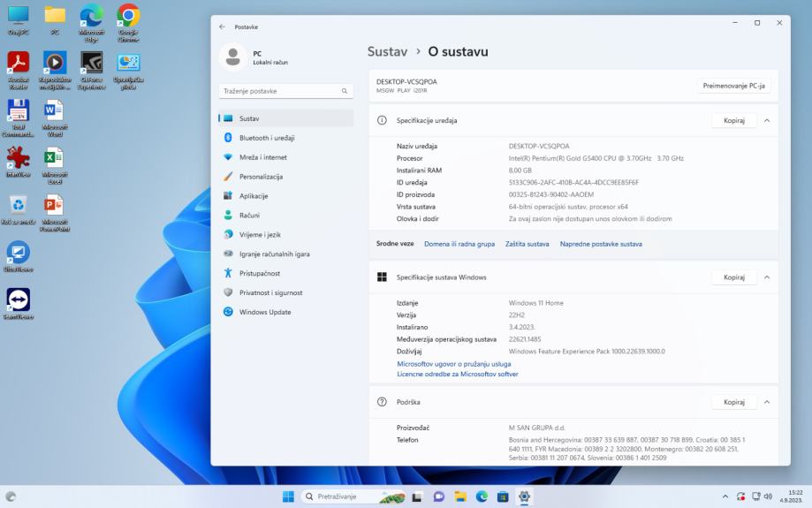
Task: Collapse the Podrška section
Action: click(766, 402)
